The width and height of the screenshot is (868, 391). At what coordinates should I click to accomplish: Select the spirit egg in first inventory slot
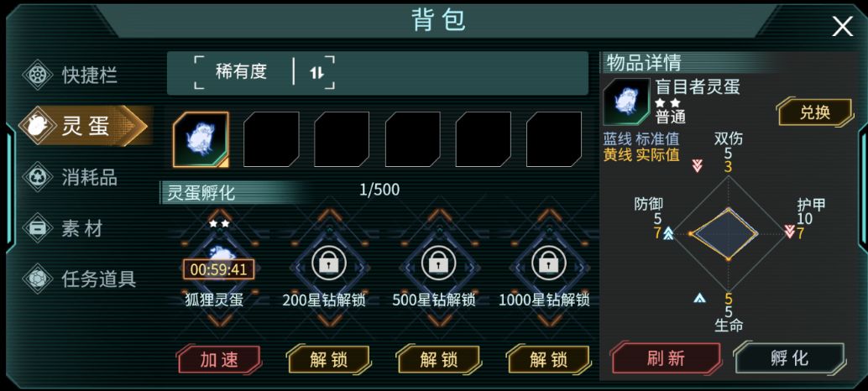[x=201, y=139]
